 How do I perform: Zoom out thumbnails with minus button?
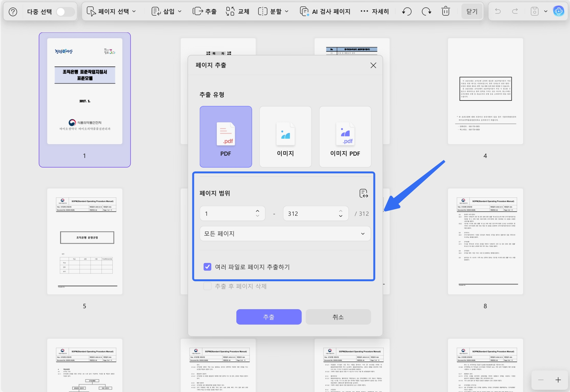541,380
